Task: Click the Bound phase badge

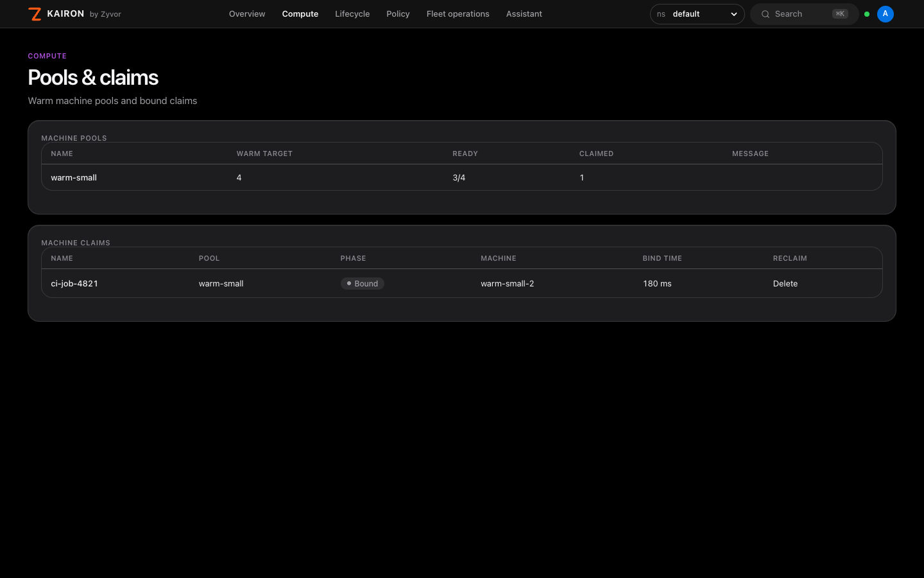Action: click(363, 284)
